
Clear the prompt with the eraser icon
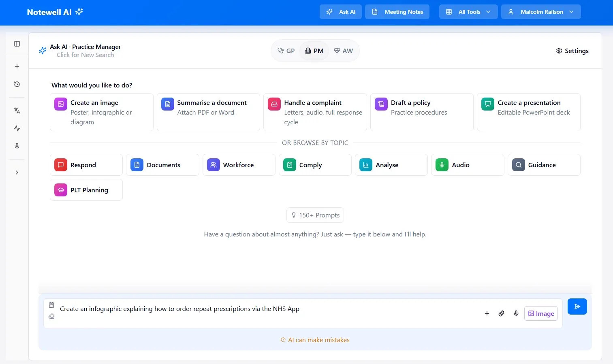(51, 316)
